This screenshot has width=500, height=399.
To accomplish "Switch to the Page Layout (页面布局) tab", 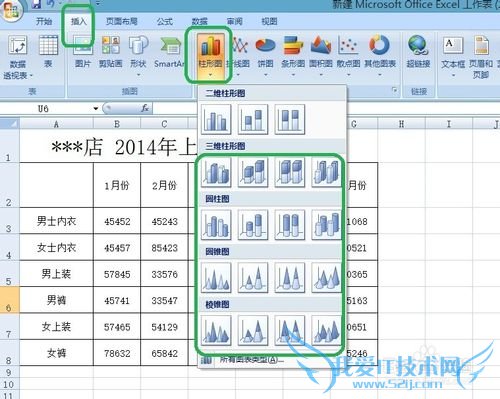I will pyautogui.click(x=122, y=22).
